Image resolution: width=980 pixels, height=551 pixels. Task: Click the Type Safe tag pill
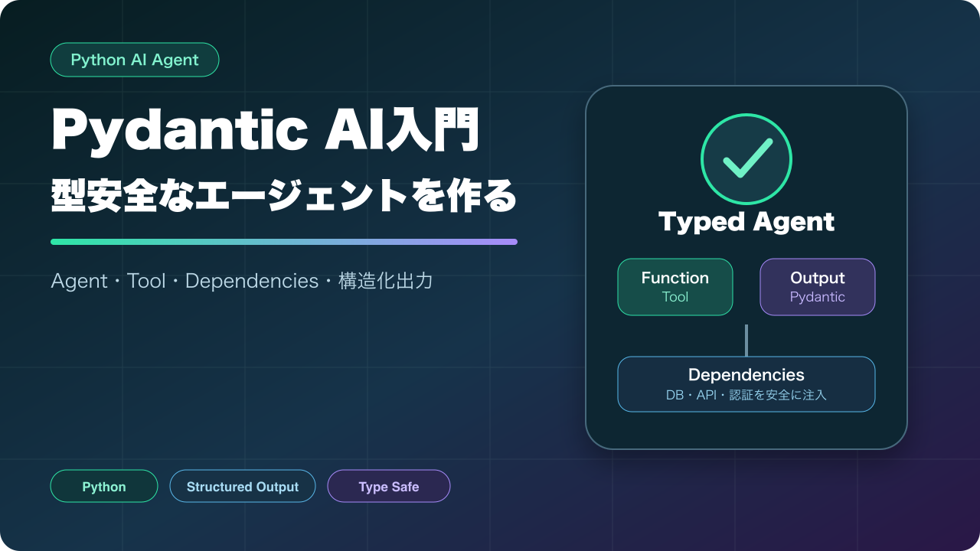389,486
